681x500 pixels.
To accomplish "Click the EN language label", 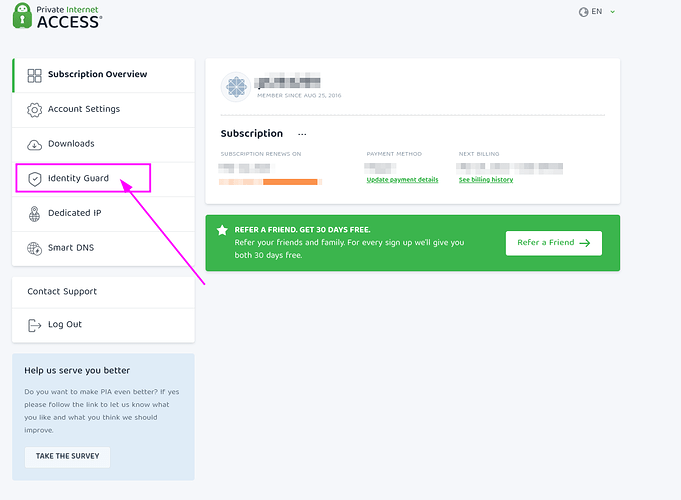I will tap(597, 12).
